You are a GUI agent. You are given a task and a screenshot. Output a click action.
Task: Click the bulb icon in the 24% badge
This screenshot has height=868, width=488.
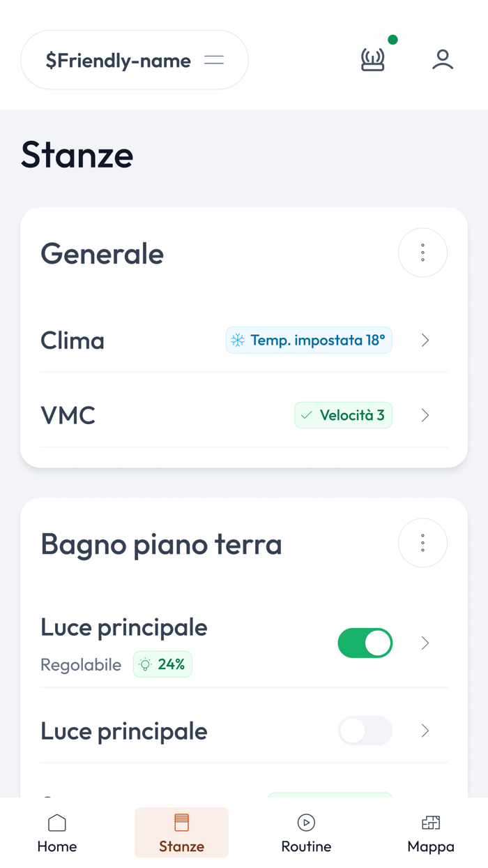pyautogui.click(x=146, y=664)
